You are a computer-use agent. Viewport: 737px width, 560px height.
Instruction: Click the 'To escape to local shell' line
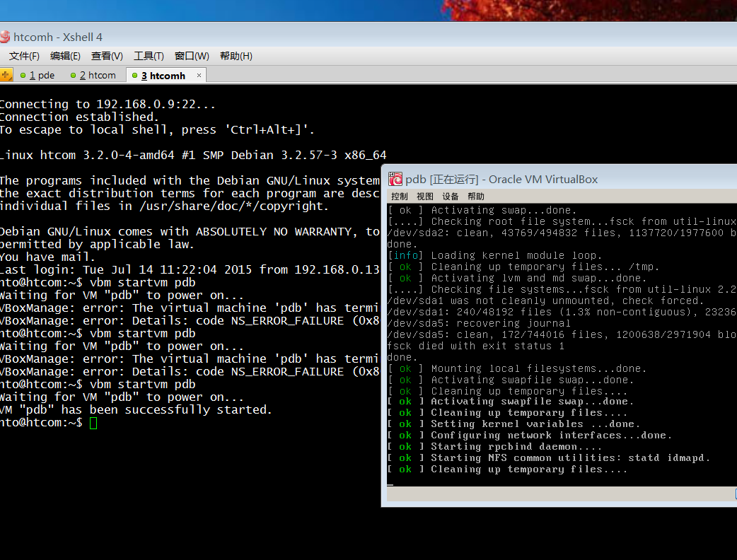[158, 129]
